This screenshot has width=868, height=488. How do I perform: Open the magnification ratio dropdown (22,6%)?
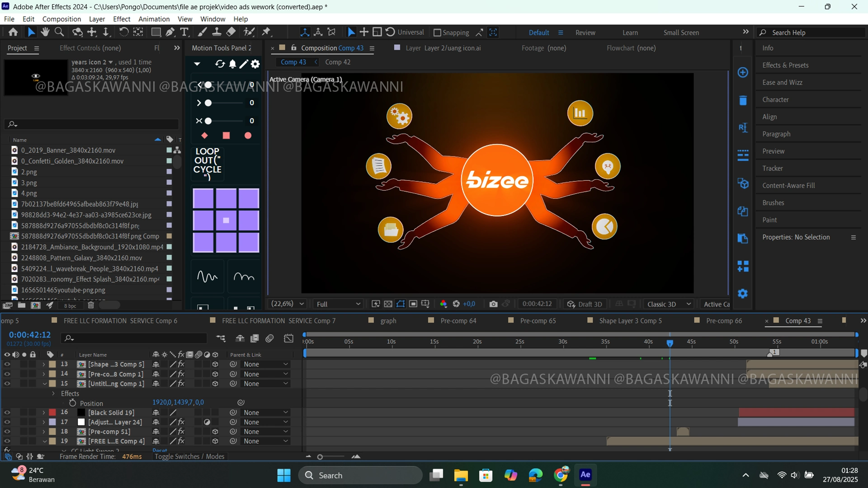[287, 304]
